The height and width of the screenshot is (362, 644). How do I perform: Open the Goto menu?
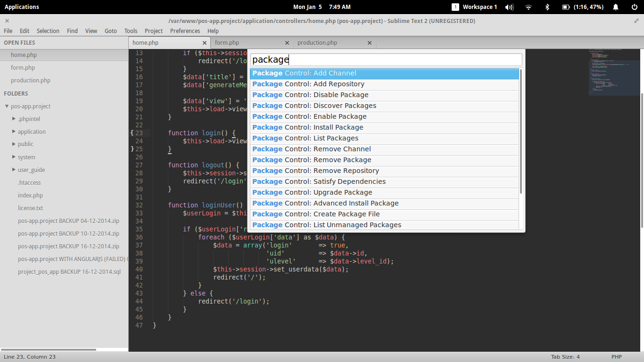(x=111, y=31)
